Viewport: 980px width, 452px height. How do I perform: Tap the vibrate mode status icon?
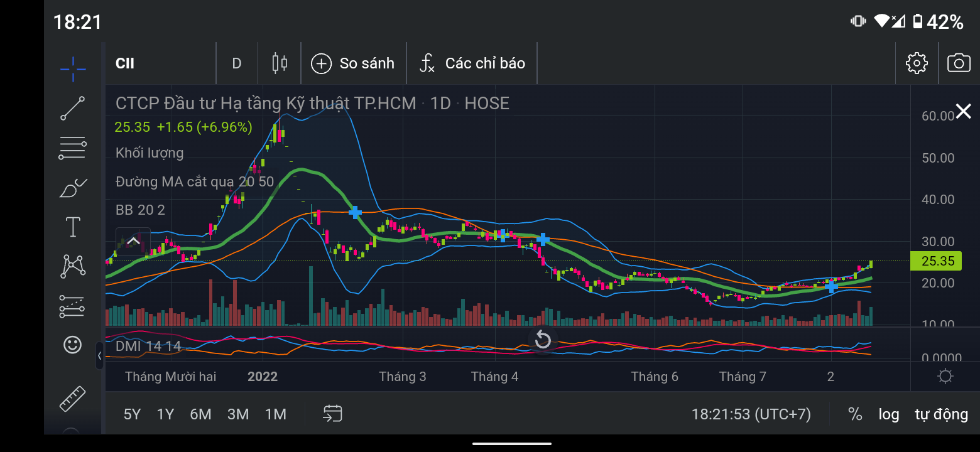[x=857, y=21]
